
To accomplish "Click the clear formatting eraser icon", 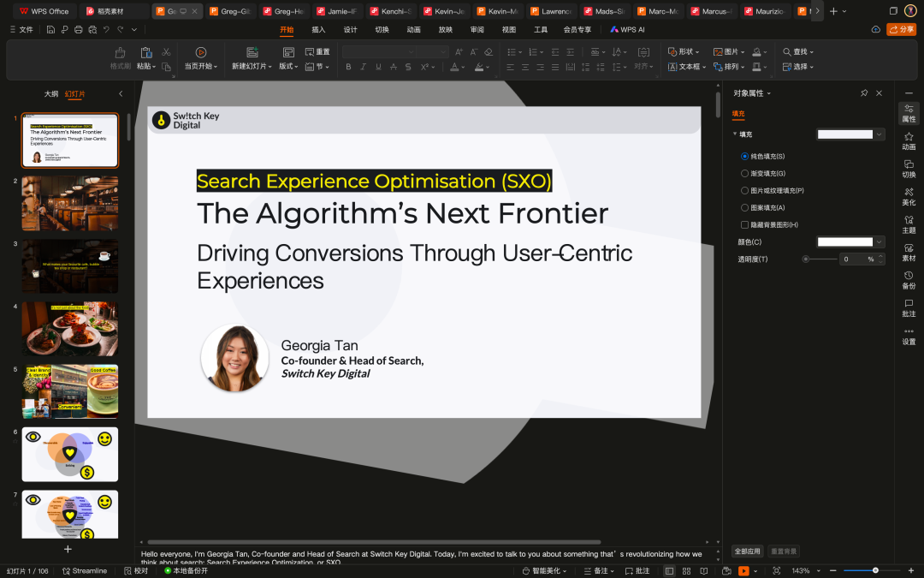I will tap(489, 52).
